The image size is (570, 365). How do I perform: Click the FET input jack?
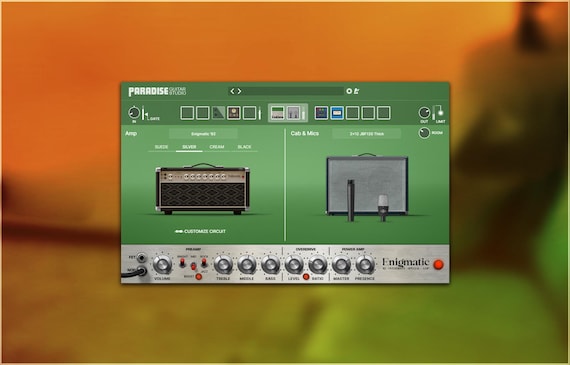coord(141,258)
